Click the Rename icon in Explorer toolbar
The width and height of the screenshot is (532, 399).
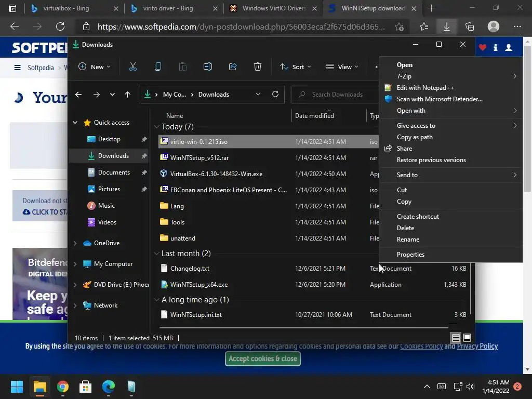click(208, 67)
